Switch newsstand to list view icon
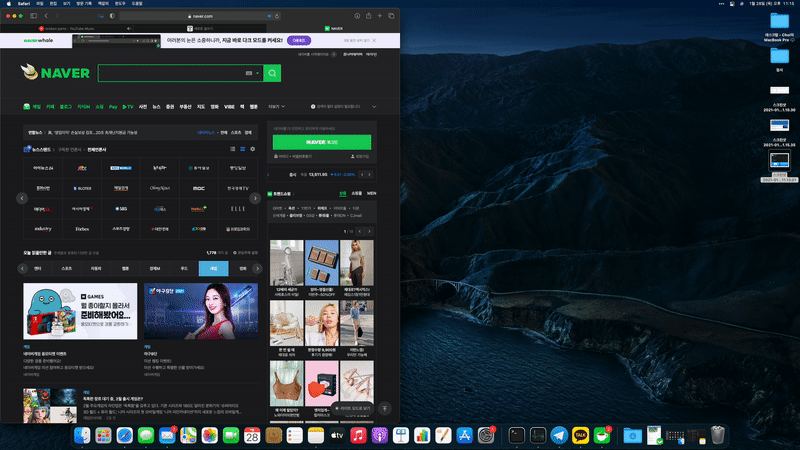Viewport: 800px width, 450px height. [233, 149]
